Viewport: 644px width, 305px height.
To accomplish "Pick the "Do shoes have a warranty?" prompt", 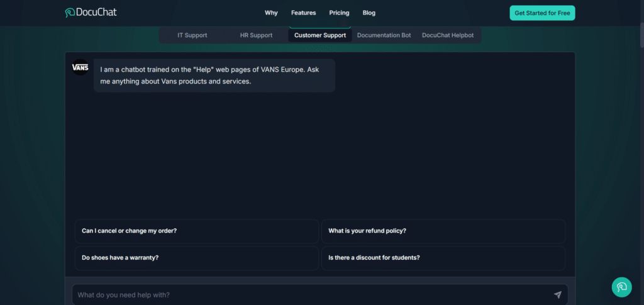I will tap(196, 258).
